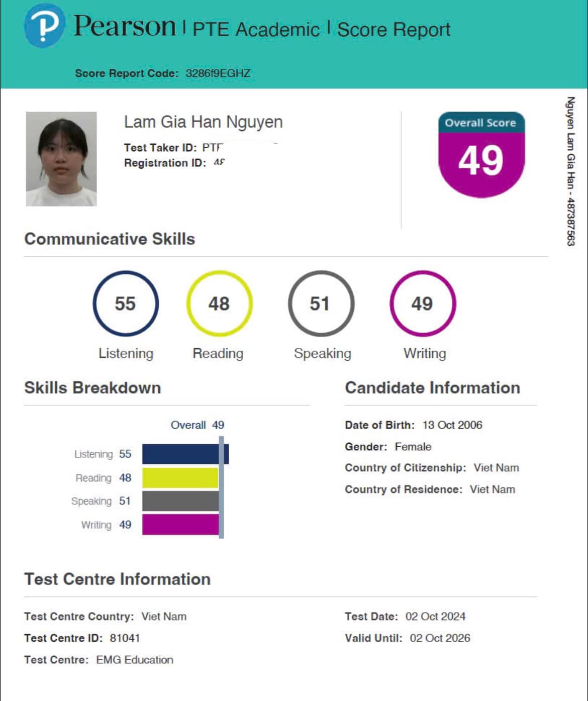
Task: Click the PTE Academic header text
Action: (x=256, y=30)
